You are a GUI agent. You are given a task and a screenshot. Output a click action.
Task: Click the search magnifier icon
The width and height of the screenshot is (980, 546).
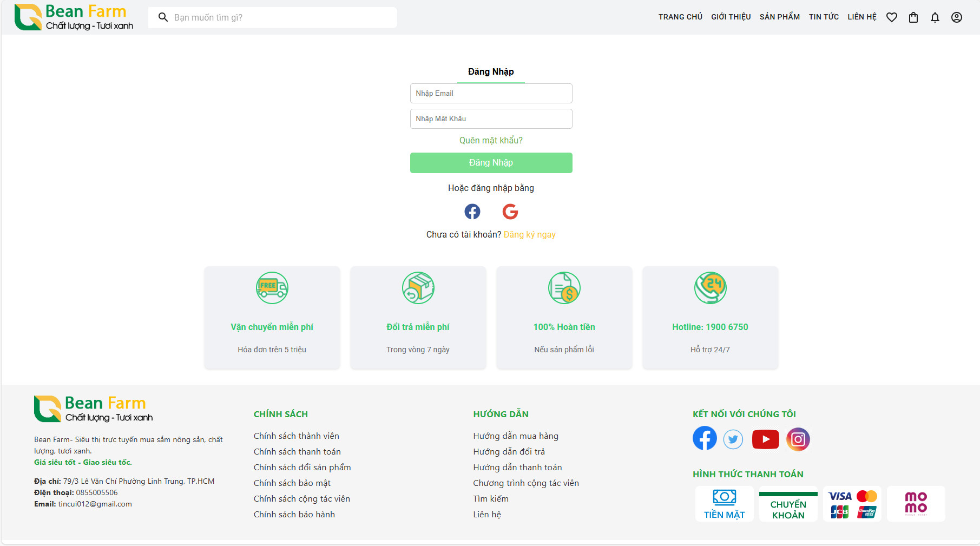click(163, 17)
